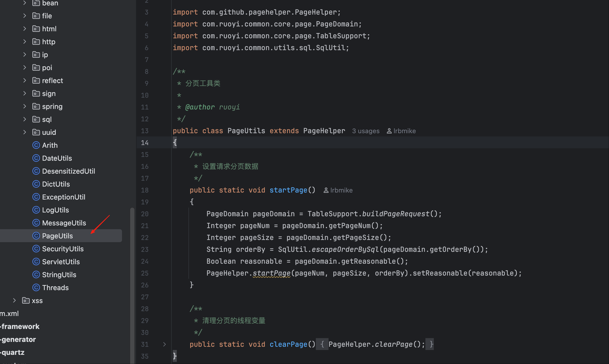Click the xss folder icon
Screen dimensions: 609x364
[x=26, y=301]
